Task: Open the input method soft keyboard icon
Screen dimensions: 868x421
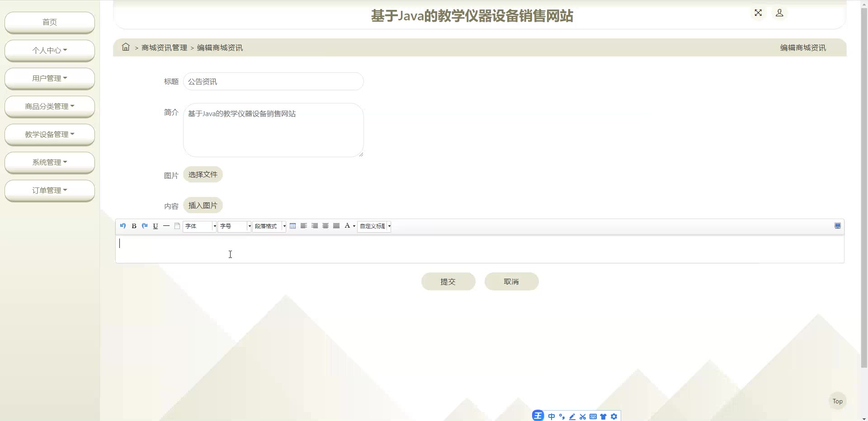Action: [x=593, y=416]
